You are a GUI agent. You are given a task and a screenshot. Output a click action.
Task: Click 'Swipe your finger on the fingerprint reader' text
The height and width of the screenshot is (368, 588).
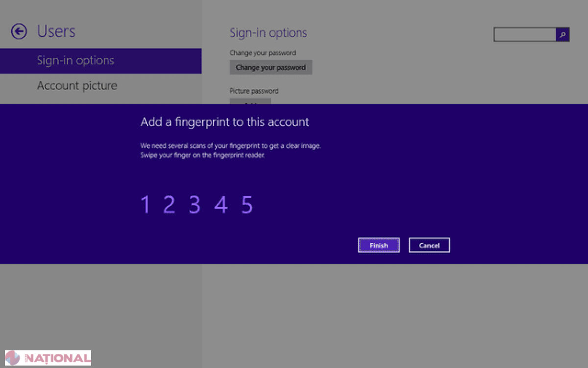pos(202,155)
